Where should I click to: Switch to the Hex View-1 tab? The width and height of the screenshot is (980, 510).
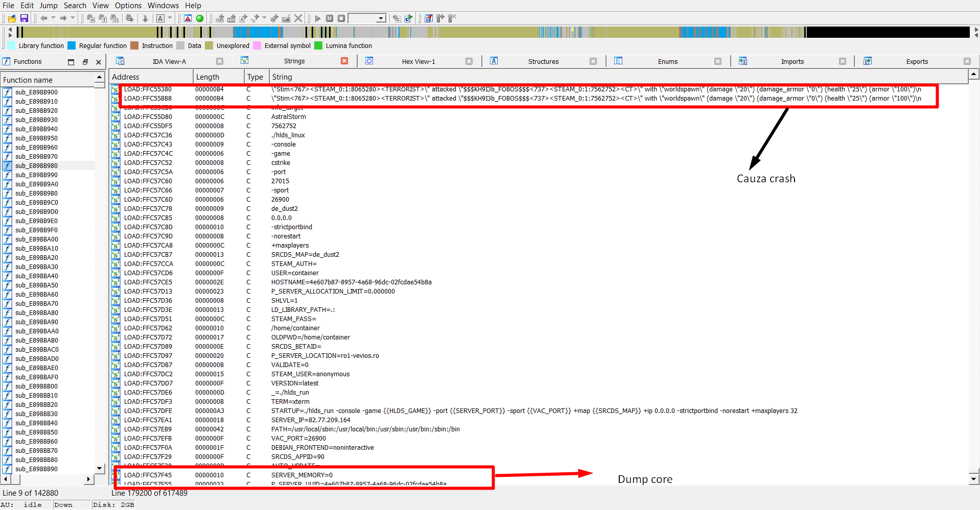(x=418, y=62)
